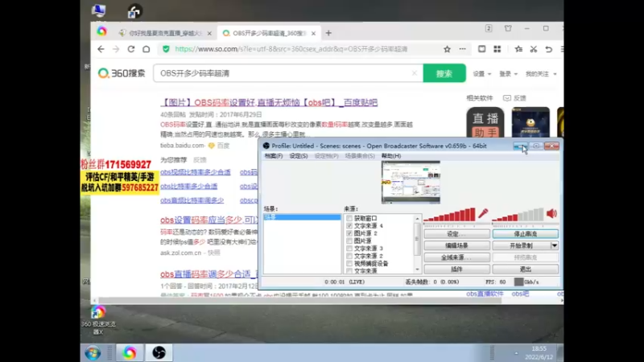Go back in the browser
Viewport: 644px width, 362px height.
click(x=101, y=49)
